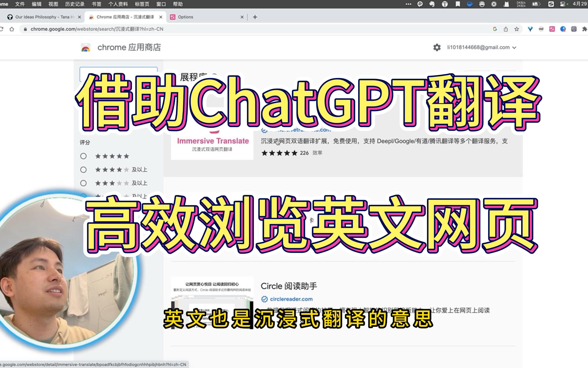The width and height of the screenshot is (588, 368).
Task: Open the 视图 menu
Action: point(53,4)
